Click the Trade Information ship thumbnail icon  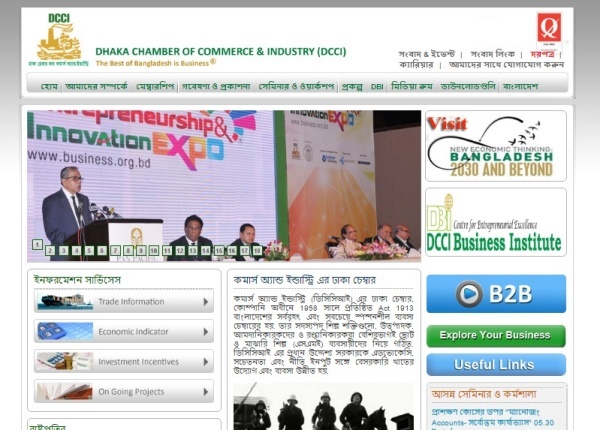[x=64, y=302]
